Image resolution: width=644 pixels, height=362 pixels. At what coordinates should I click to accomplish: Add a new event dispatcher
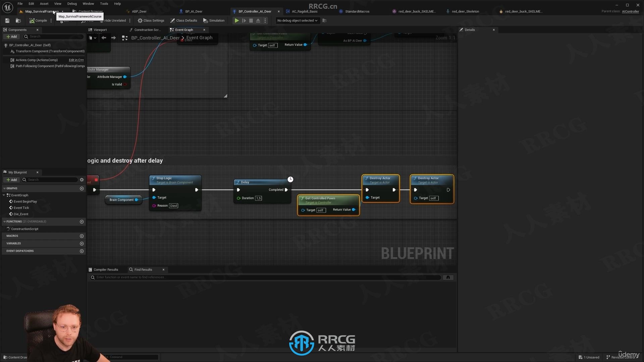point(82,251)
